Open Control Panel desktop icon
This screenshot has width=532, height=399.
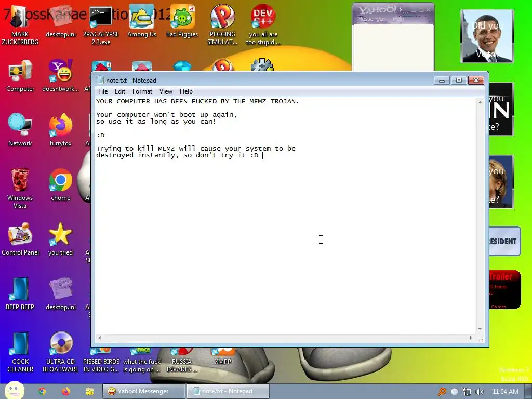coord(20,240)
